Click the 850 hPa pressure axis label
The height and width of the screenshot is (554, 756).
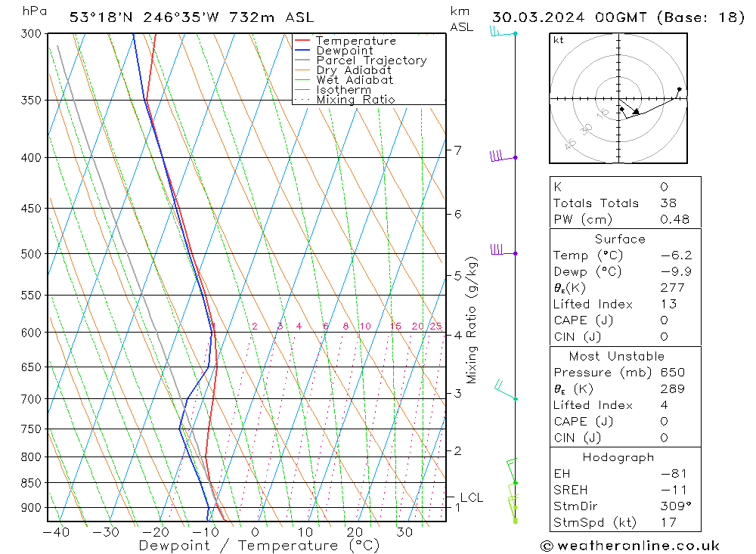31,483
